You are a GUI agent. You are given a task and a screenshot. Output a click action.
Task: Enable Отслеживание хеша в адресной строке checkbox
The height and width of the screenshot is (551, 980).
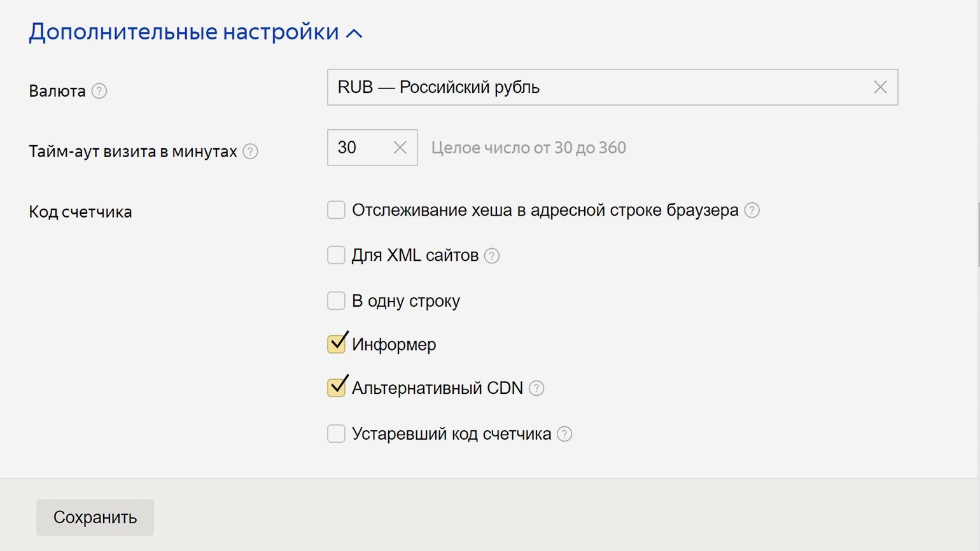(336, 210)
